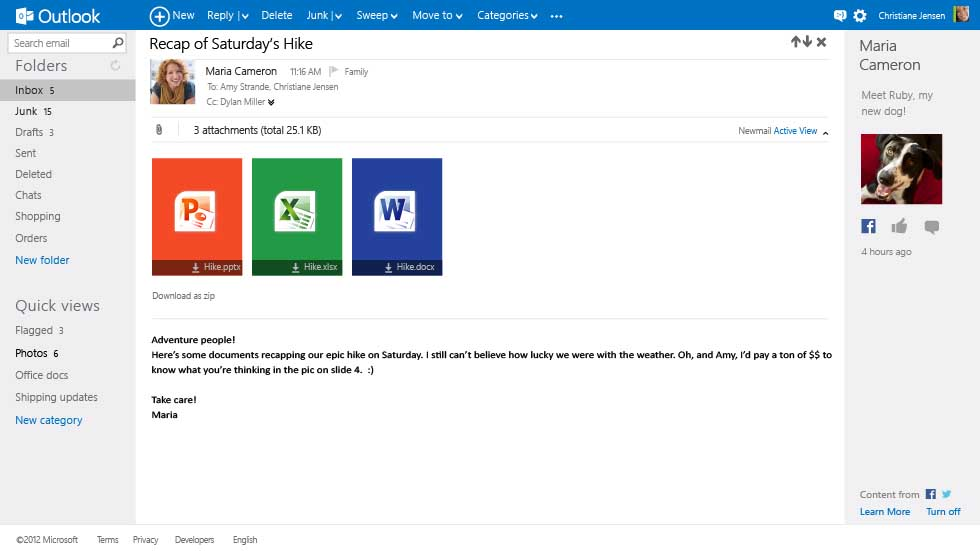Open the Categories dropdown
Image resolution: width=980 pixels, height=551 pixels.
(507, 15)
